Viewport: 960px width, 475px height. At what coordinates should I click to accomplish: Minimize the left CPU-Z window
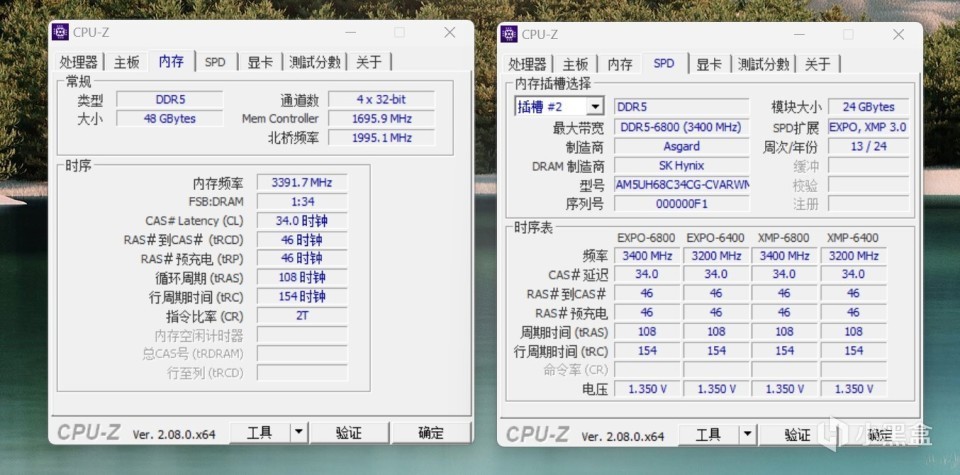[350, 32]
